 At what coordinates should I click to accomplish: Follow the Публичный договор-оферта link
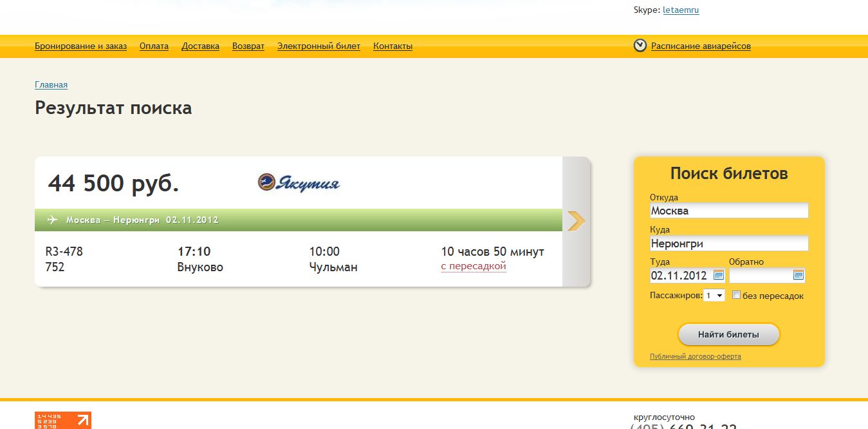695,356
